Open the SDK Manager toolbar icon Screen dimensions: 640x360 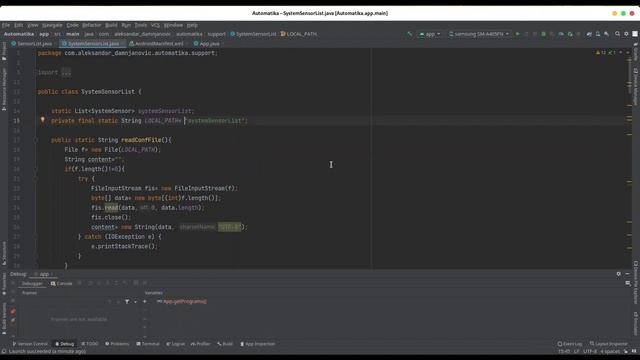point(607,34)
